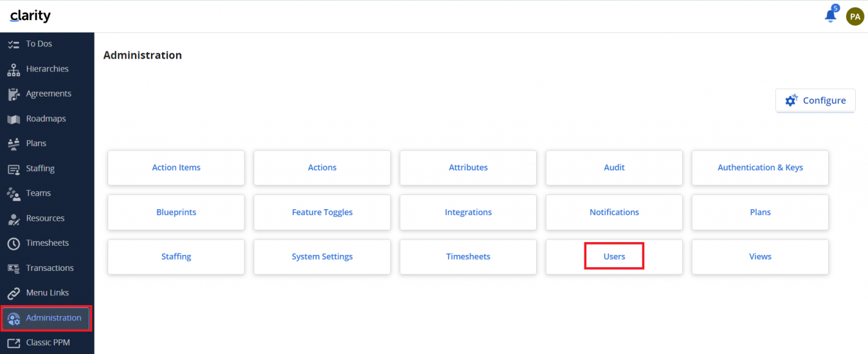Image resolution: width=868 pixels, height=354 pixels.
Task: Open Transactions in the left navigation
Action: (50, 268)
